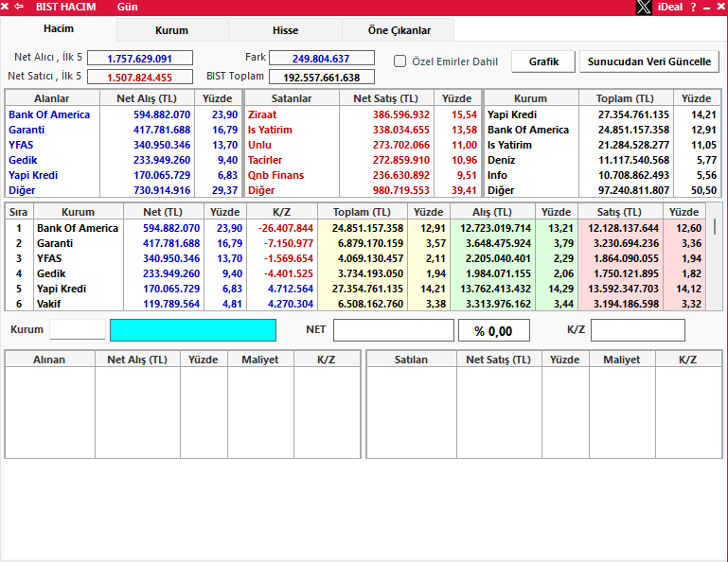
Task: Click the NET value field
Action: click(394, 330)
